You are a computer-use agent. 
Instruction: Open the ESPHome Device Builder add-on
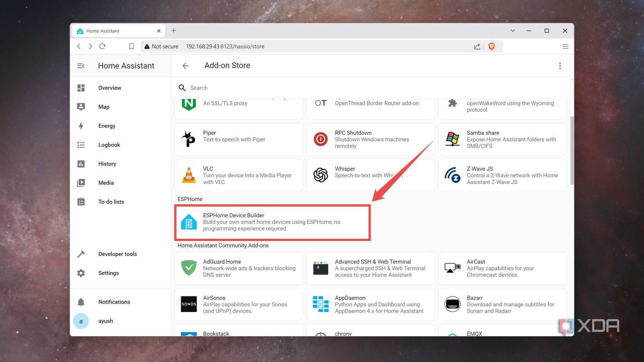(x=272, y=222)
